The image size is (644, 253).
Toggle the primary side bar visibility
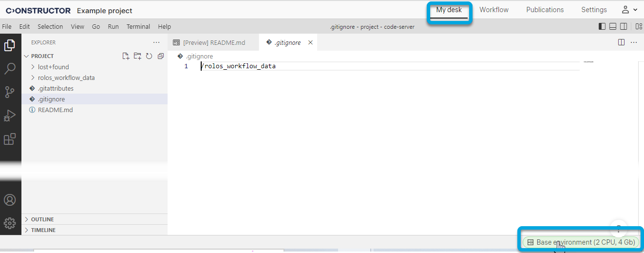[x=602, y=27]
